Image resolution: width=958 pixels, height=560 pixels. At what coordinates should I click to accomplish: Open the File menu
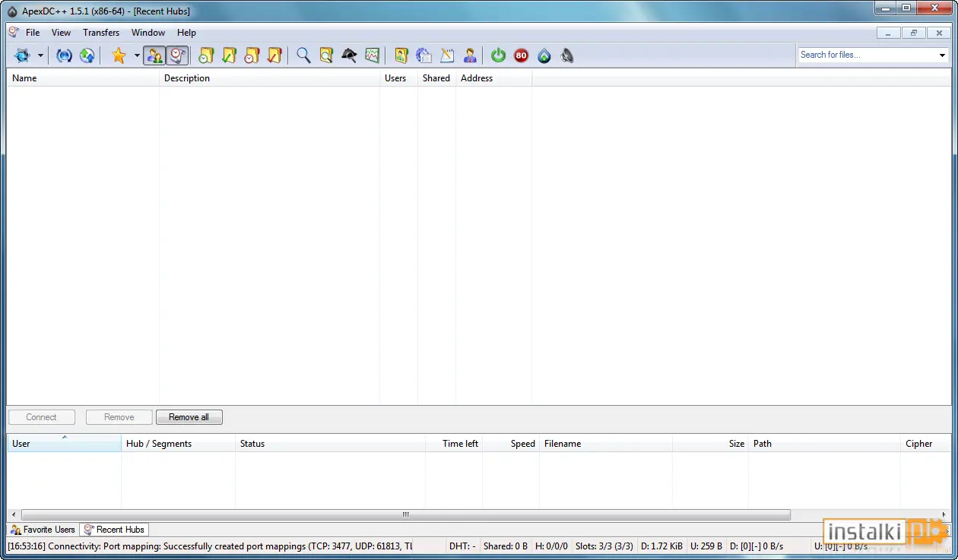click(33, 33)
